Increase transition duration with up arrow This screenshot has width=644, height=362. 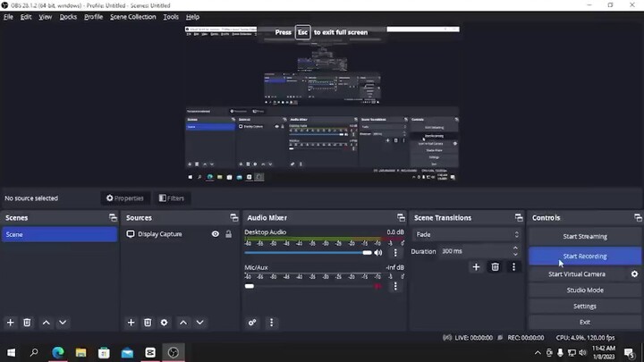(515, 248)
